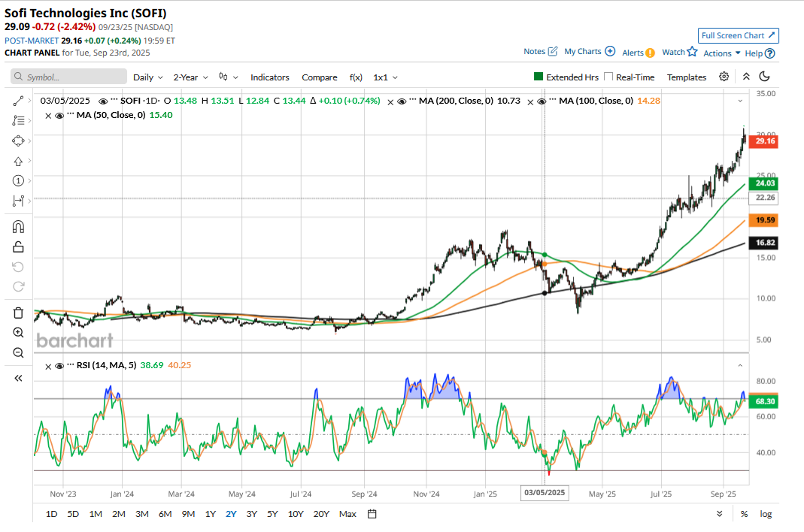Open the Indicators menu
The height and width of the screenshot is (532, 804).
point(270,77)
